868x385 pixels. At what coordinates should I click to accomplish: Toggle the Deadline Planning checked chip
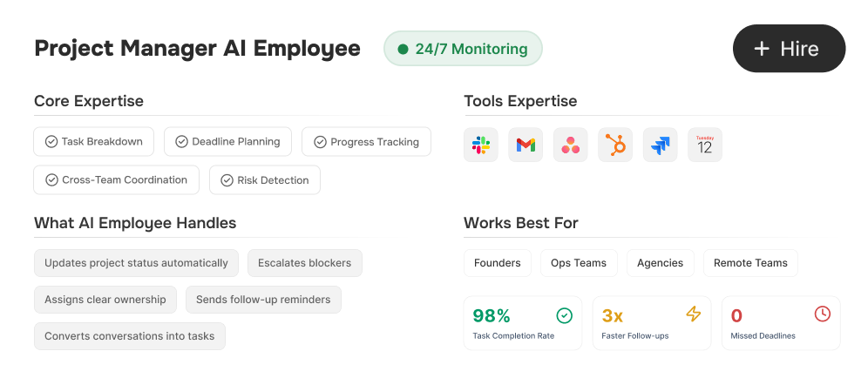pyautogui.click(x=228, y=142)
